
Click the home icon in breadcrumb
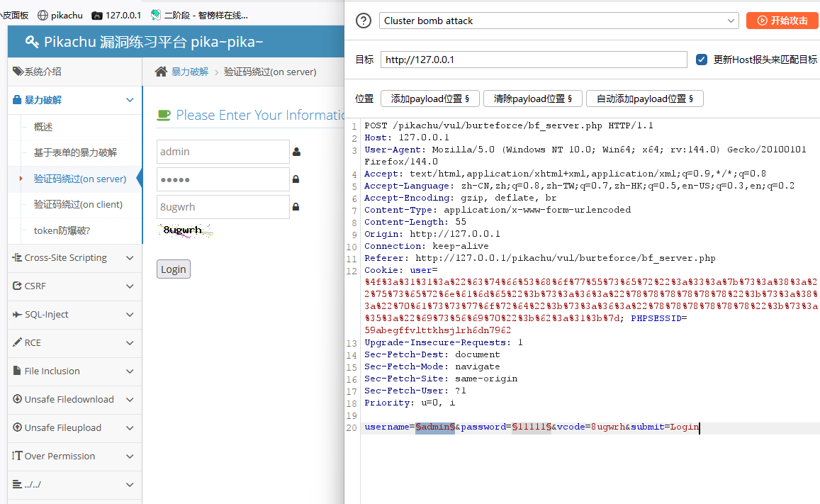tap(161, 72)
